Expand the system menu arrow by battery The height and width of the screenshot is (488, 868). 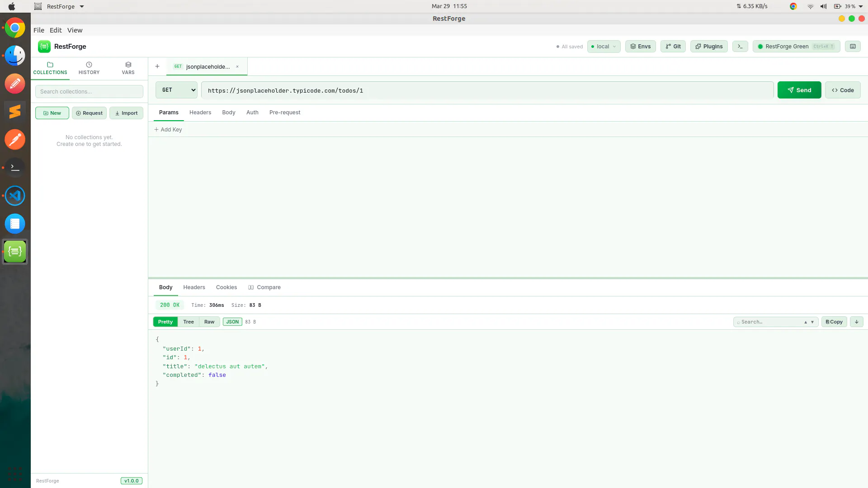tap(861, 6)
